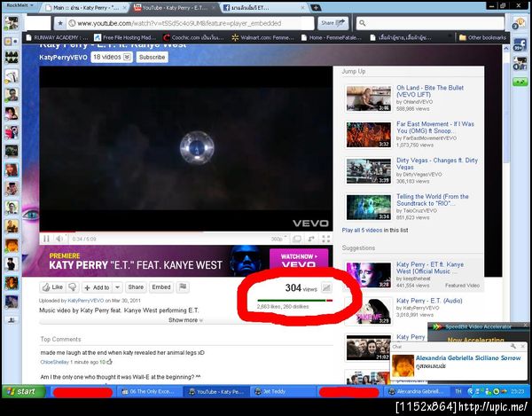Switch to the Facebook browser tab
The image size is (532, 416).
click(x=263, y=7)
